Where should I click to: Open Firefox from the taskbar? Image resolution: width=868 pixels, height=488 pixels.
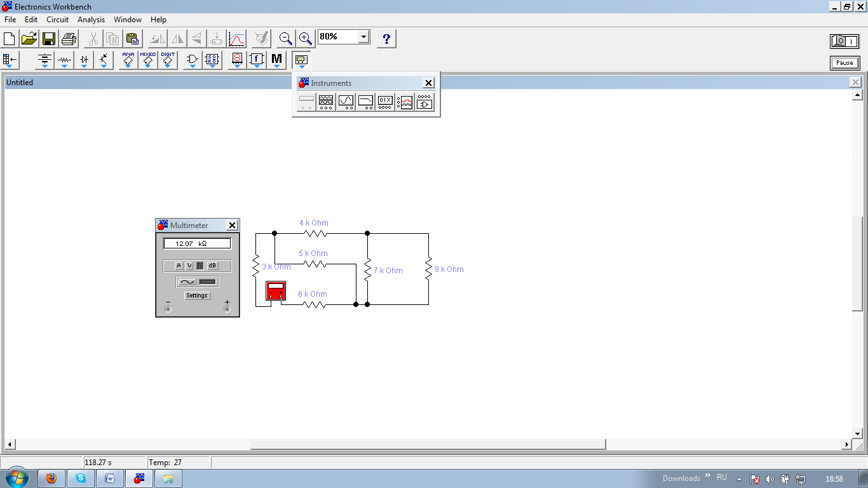tap(51, 478)
